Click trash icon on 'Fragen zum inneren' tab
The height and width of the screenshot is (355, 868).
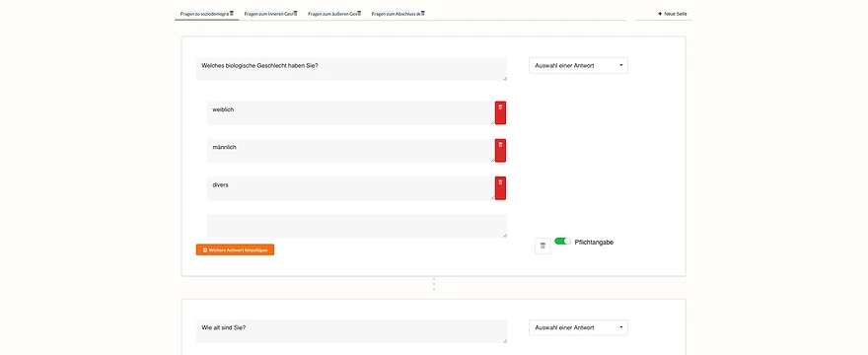coord(296,13)
